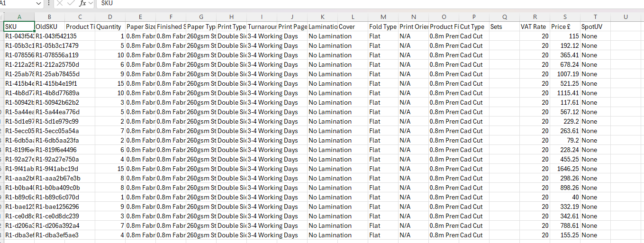
Task: Select the Quantity header cell
Action: [110, 27]
